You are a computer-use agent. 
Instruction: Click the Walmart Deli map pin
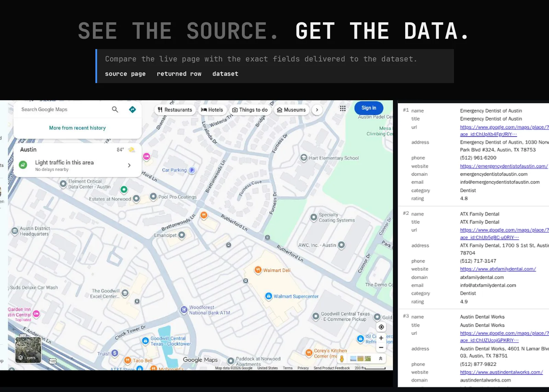click(258, 270)
